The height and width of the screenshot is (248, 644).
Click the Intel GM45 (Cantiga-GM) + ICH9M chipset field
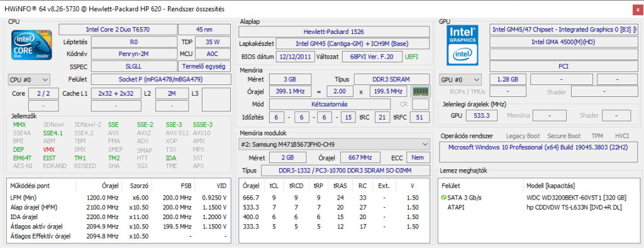click(x=353, y=43)
